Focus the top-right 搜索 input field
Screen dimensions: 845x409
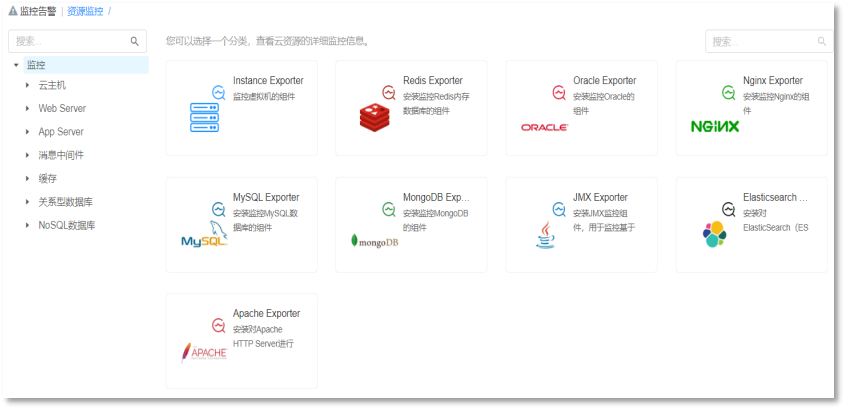click(x=770, y=41)
